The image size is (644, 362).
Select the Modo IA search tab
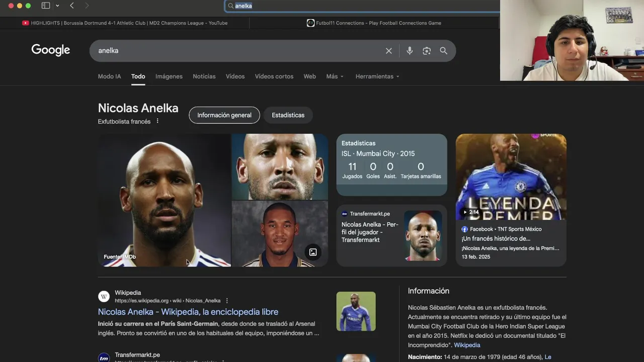coord(109,76)
